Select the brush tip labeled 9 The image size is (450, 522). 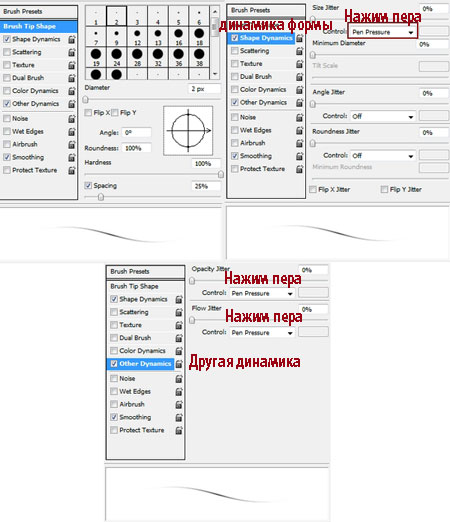(x=116, y=37)
